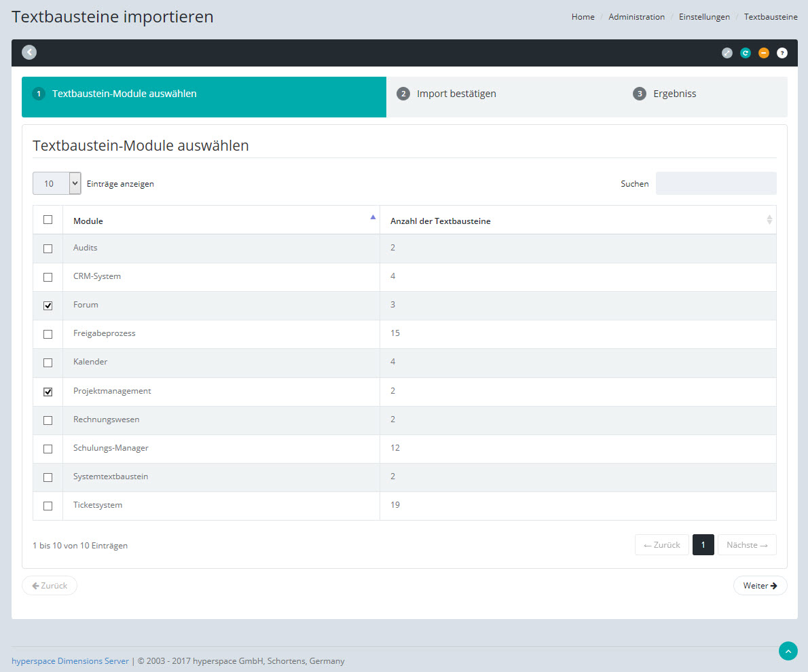Viewport: 808px width, 672px height.
Task: Sort by Anzahl der Textbausteine arrows
Action: (x=769, y=220)
